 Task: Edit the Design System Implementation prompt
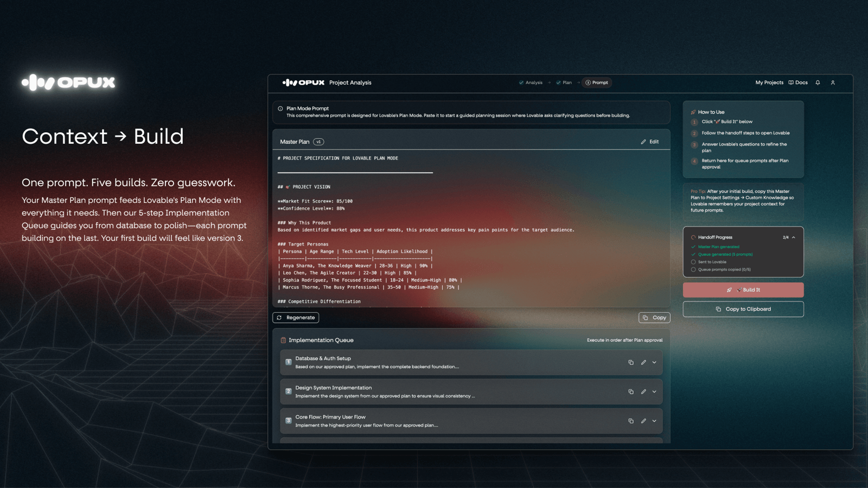[643, 391]
